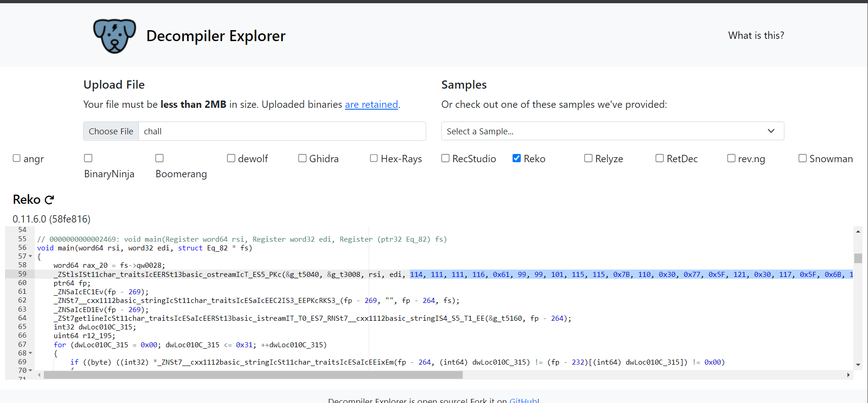Collapse the code fold at line 70
Image resolution: width=868 pixels, height=403 pixels.
pyautogui.click(x=31, y=371)
